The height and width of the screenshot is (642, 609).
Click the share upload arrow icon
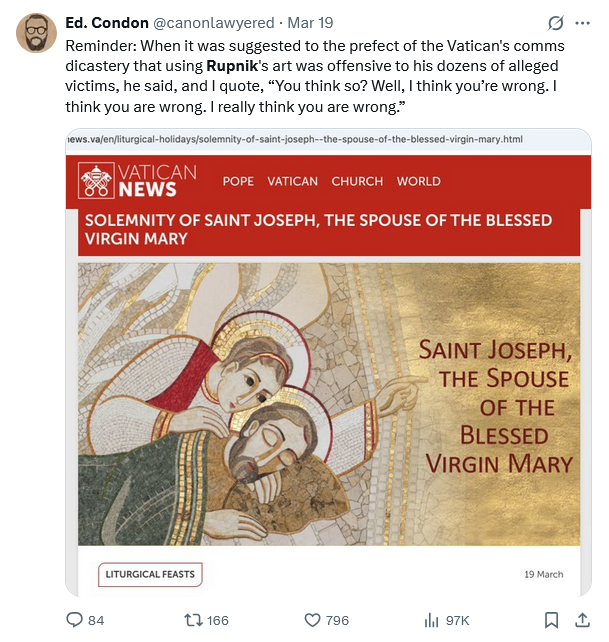(x=583, y=620)
